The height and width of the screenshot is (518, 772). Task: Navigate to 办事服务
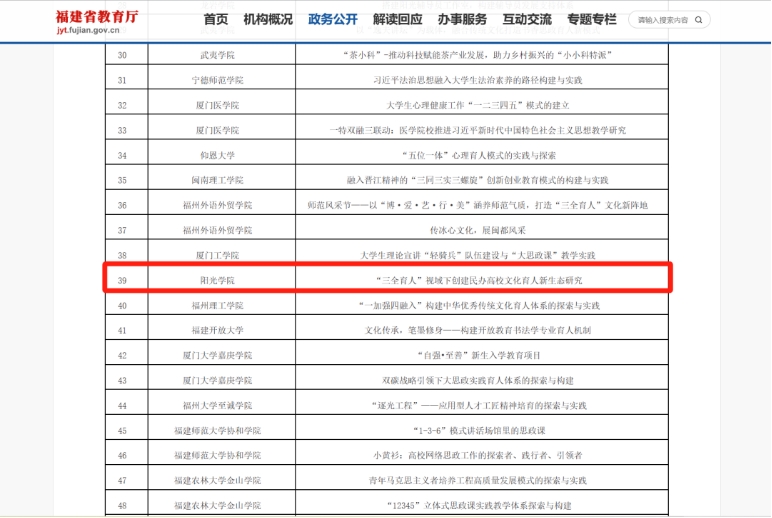click(x=462, y=20)
